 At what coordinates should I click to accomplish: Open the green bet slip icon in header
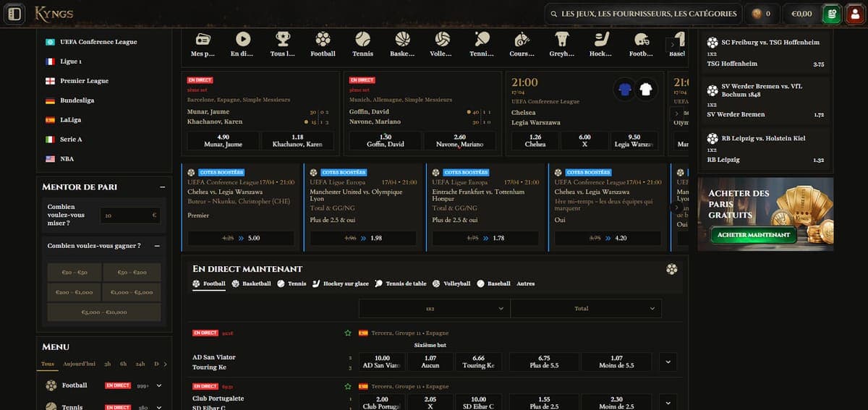831,13
